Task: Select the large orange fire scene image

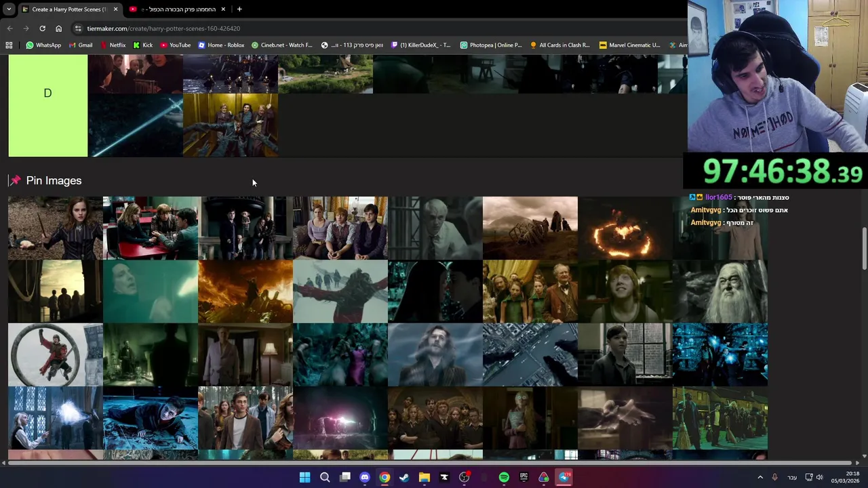Action: pos(245,291)
